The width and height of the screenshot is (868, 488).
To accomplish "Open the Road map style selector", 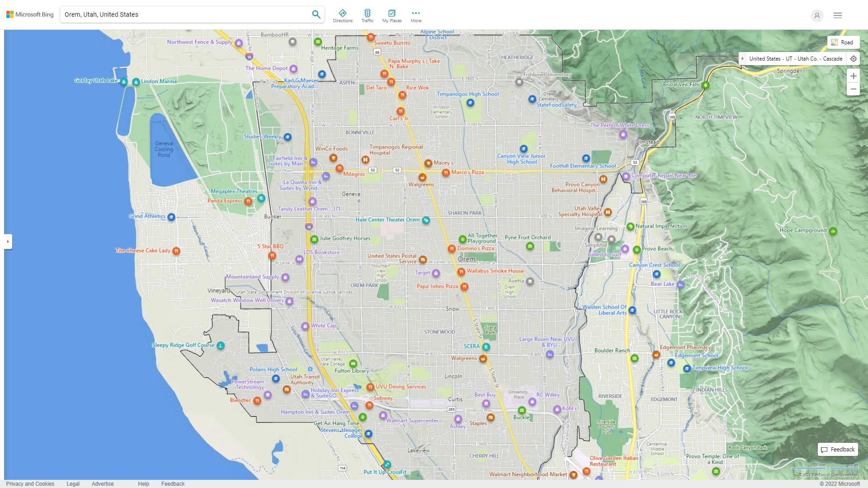I will [843, 42].
